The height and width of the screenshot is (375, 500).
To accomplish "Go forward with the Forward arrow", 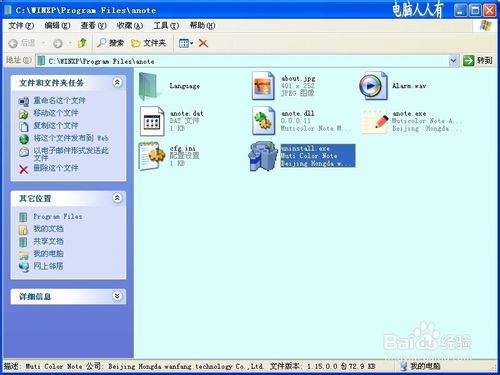I will [58, 43].
